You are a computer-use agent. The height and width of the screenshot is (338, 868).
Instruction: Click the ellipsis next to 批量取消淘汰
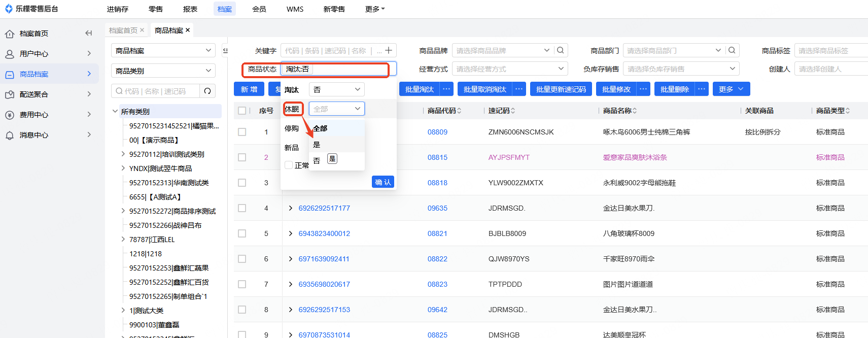pyautogui.click(x=519, y=89)
